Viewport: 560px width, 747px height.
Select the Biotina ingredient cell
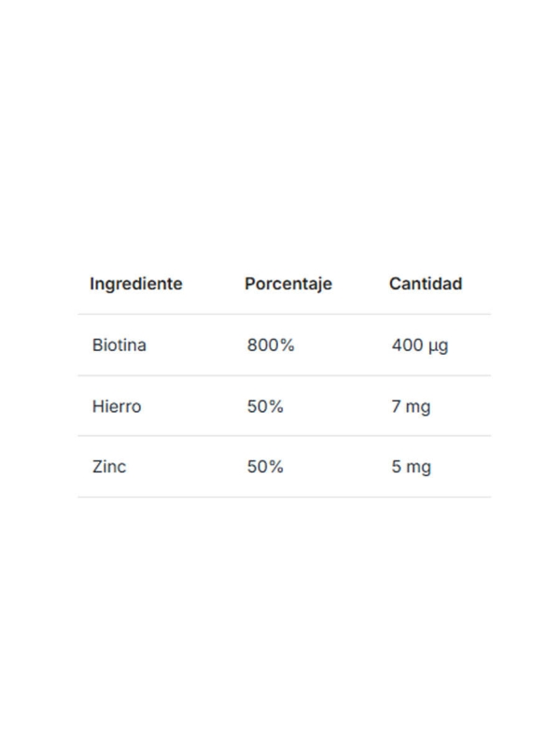click(x=119, y=345)
